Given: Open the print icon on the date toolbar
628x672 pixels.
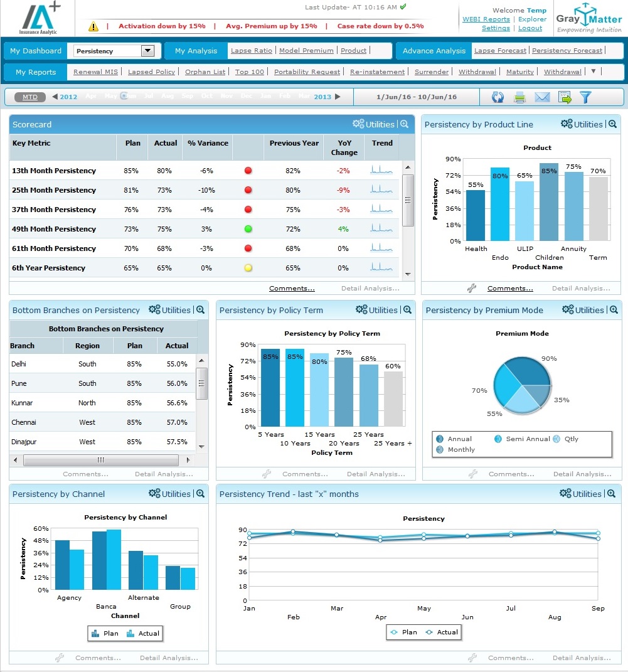Looking at the screenshot, I should pos(520,97).
